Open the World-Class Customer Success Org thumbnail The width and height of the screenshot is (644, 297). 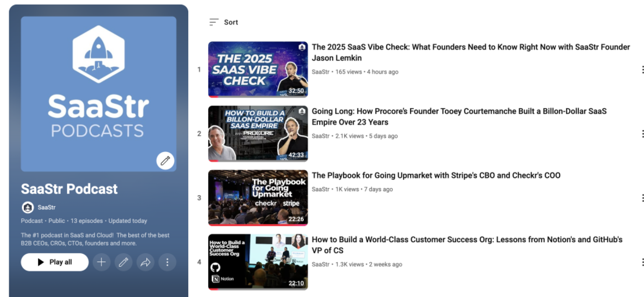258,262
